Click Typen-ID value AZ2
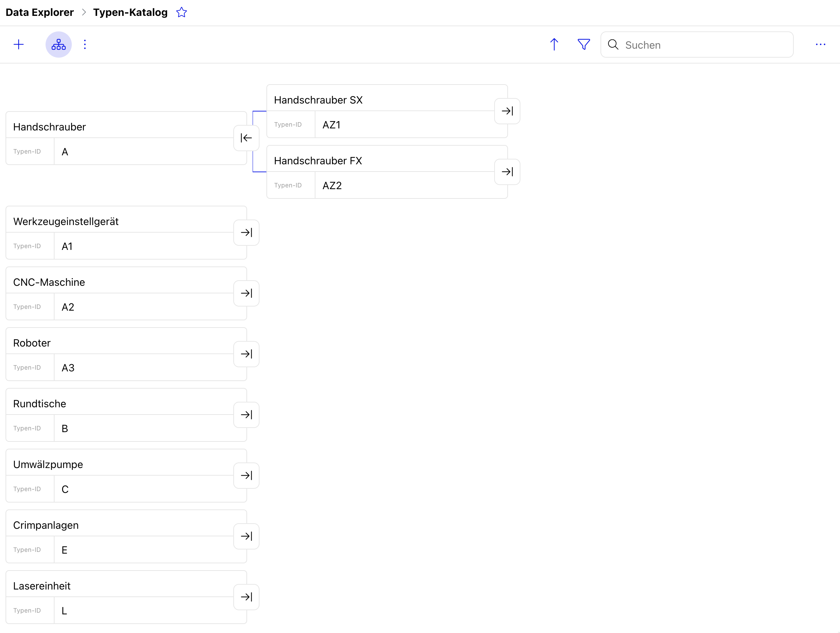 tap(332, 186)
